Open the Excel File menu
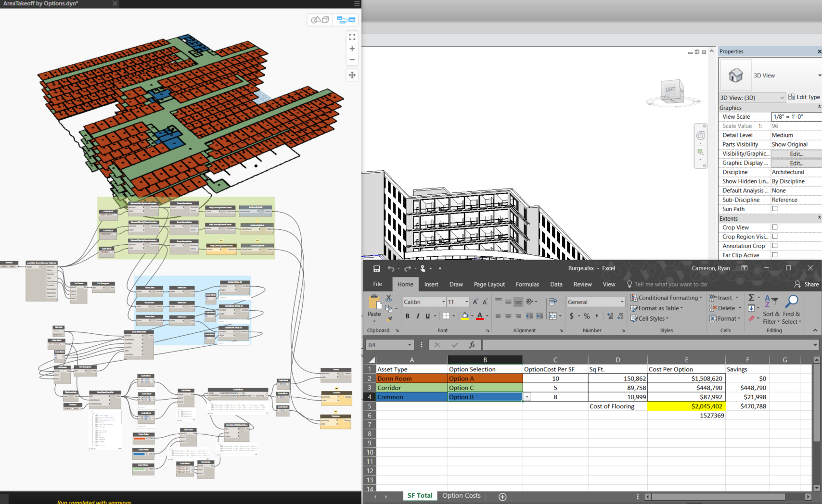The height and width of the screenshot is (504, 822). point(378,284)
